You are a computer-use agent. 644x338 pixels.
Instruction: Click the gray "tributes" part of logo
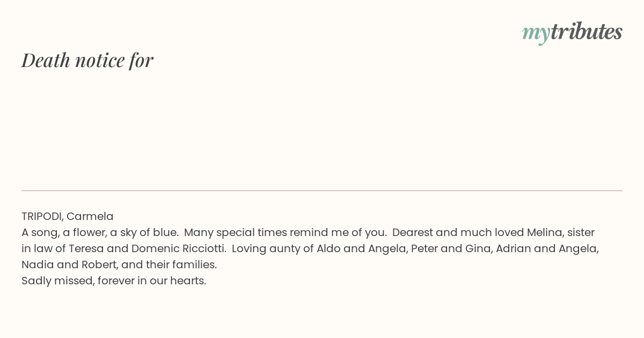(587, 31)
